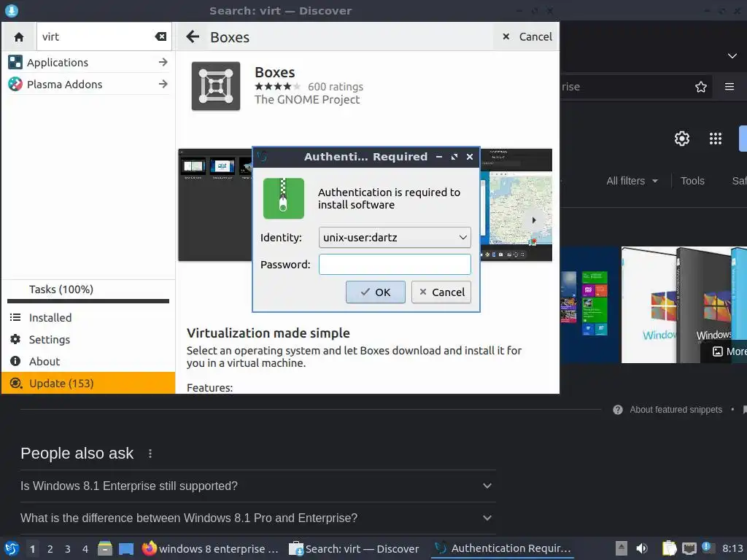747x560 pixels.
Task: Switch to Firefox windows 8 enterprise task
Action: point(211,548)
